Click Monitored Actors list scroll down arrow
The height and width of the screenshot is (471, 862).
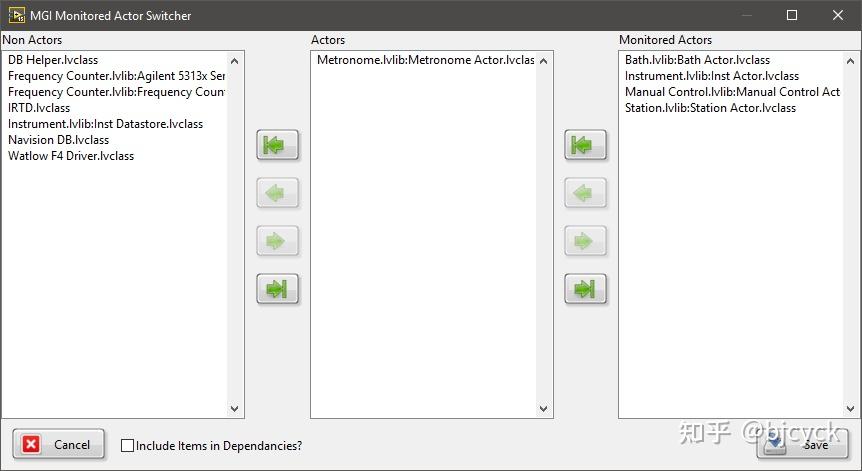click(x=850, y=409)
